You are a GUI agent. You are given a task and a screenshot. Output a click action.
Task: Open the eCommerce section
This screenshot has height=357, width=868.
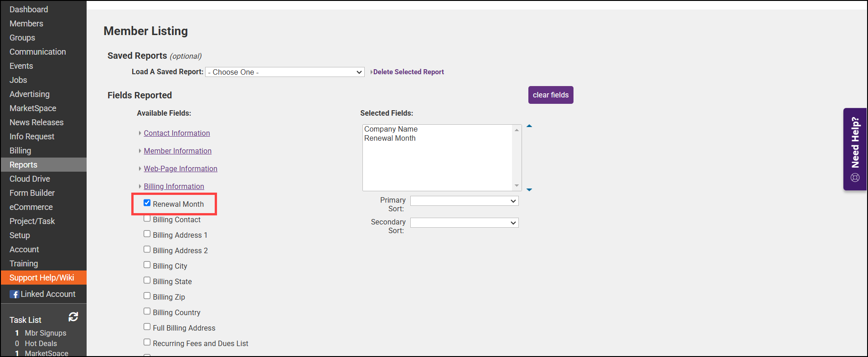[31, 207]
